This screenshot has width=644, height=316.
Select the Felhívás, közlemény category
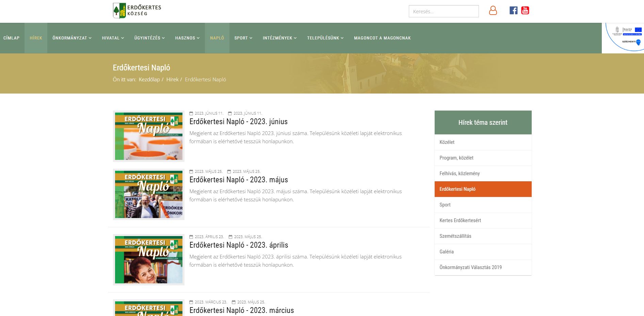coord(483,173)
